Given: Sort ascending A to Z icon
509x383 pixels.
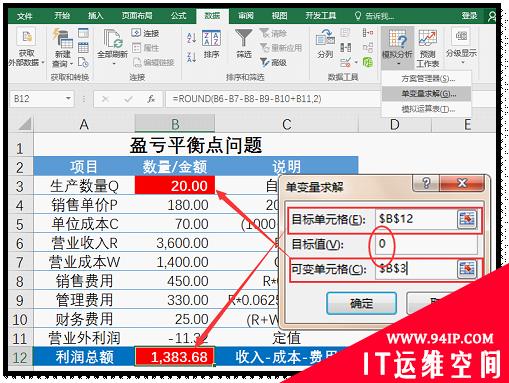Looking at the screenshot, I should 192,38.
